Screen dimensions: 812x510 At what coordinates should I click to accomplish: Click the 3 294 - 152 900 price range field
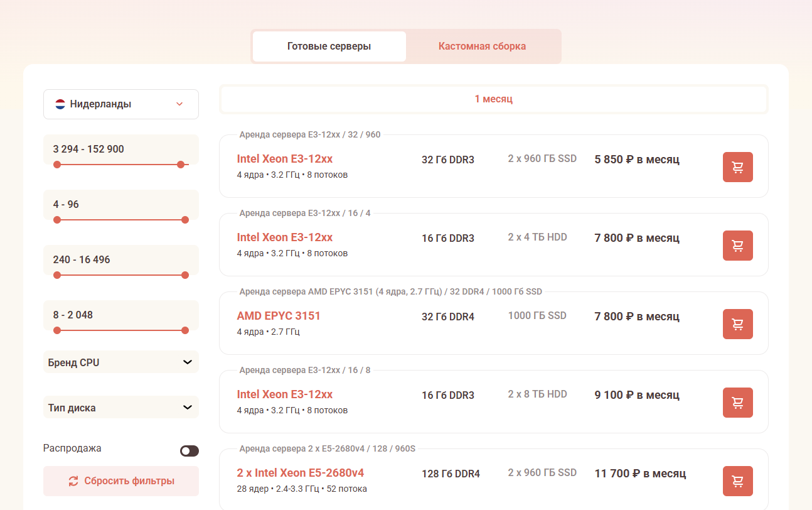pyautogui.click(x=121, y=149)
